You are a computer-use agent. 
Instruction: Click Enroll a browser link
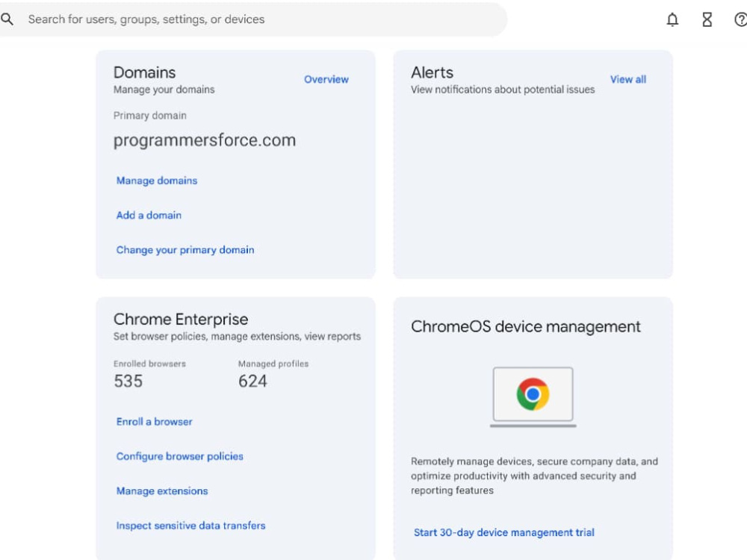(155, 421)
